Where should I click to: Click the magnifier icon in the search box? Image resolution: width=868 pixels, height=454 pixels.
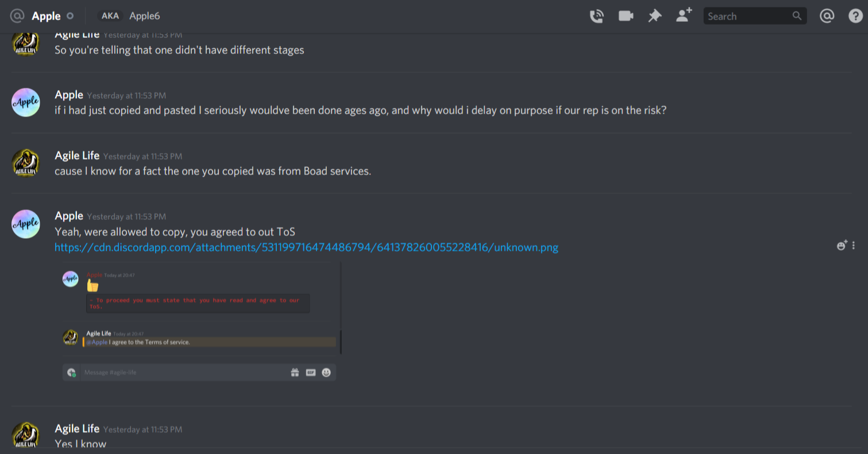pyautogui.click(x=797, y=16)
